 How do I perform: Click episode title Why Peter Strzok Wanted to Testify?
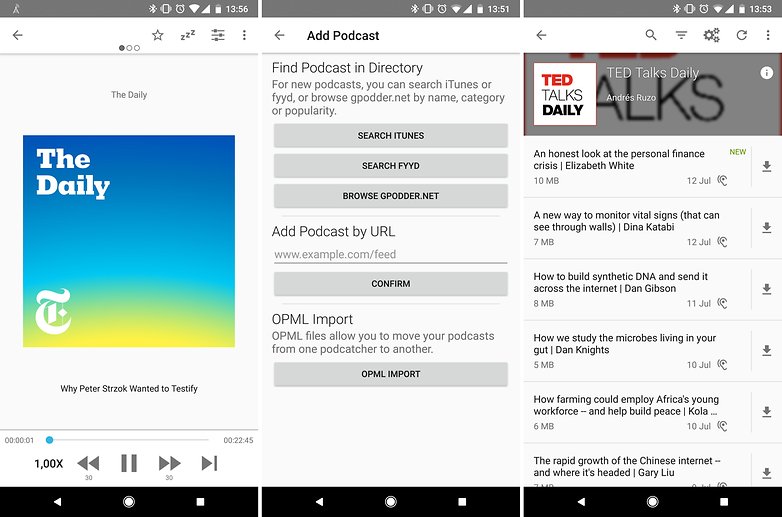129,388
